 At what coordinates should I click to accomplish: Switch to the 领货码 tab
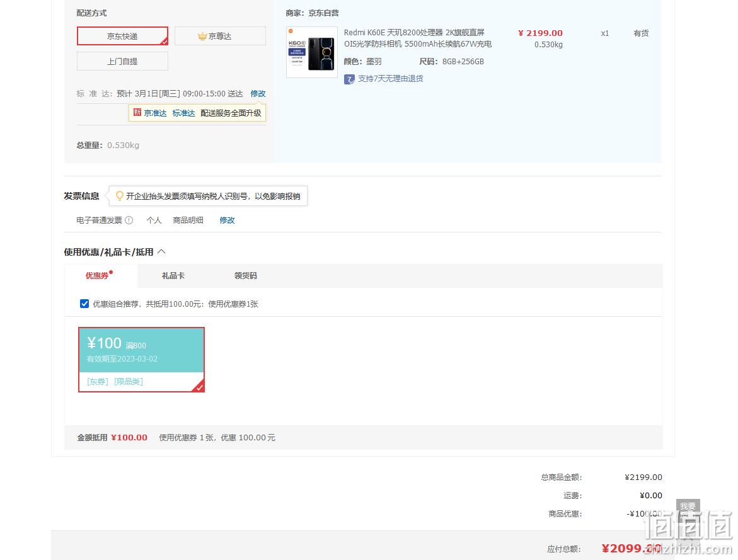tap(246, 276)
